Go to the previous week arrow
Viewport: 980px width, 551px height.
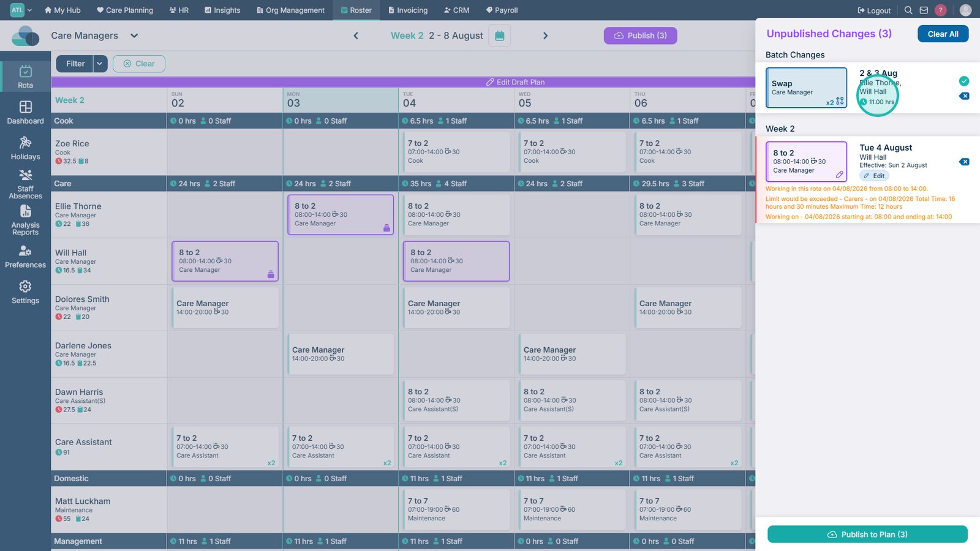pos(356,36)
